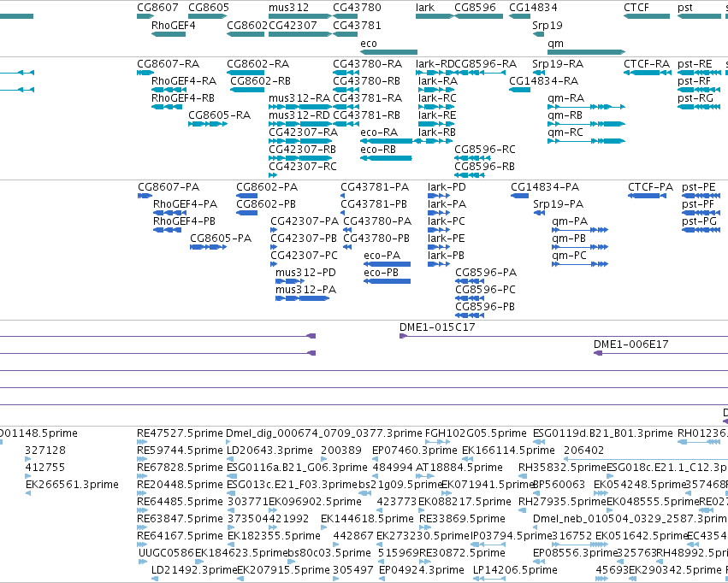Image resolution: width=728 pixels, height=583 pixels.
Task: Open the CG14834 gene label
Action: 534,8
